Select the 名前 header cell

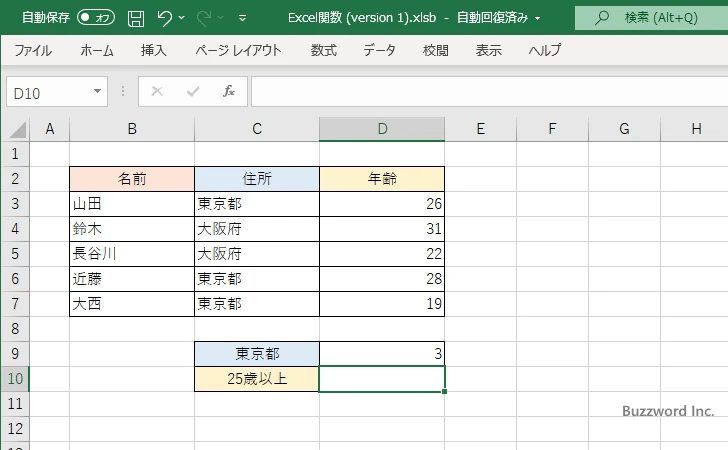(132, 179)
